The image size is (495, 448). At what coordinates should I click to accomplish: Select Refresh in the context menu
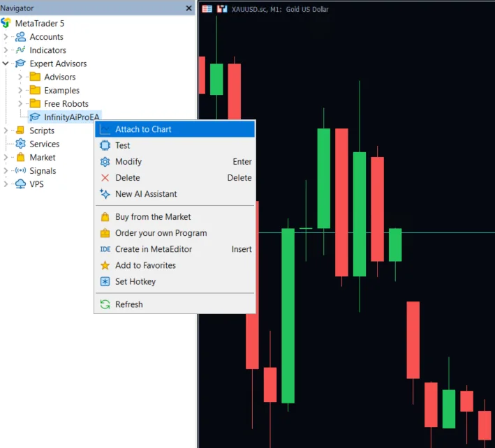click(x=175, y=304)
